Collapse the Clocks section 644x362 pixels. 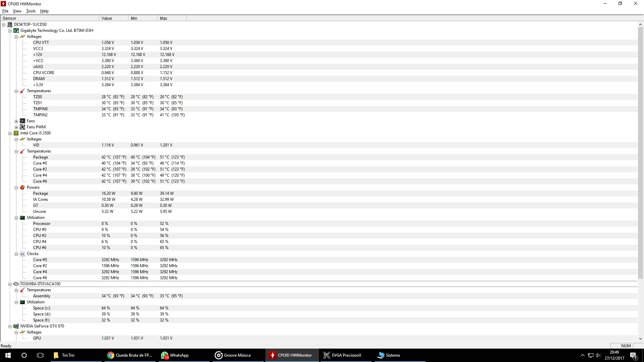pos(16,254)
